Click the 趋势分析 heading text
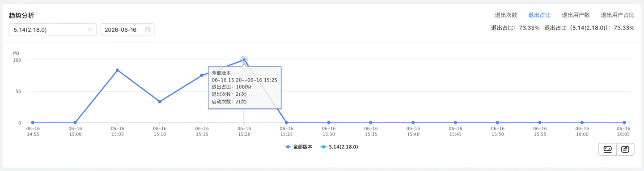Viewport: 644px width, 171px height. coord(21,15)
